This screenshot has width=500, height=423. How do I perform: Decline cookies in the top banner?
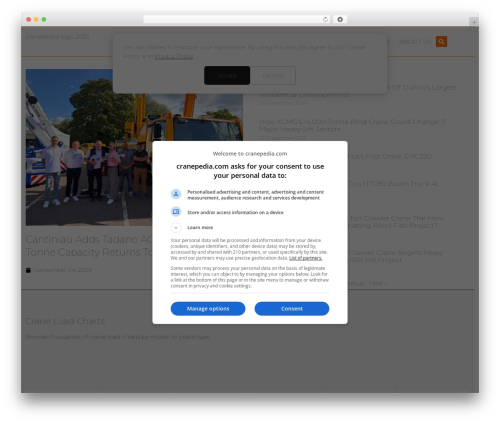coord(273,75)
